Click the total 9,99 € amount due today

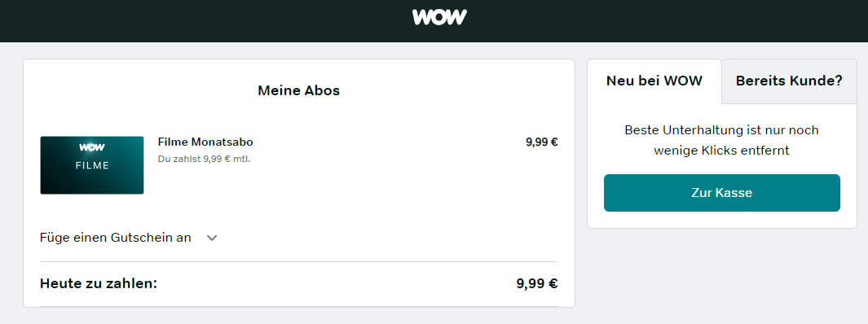(537, 284)
